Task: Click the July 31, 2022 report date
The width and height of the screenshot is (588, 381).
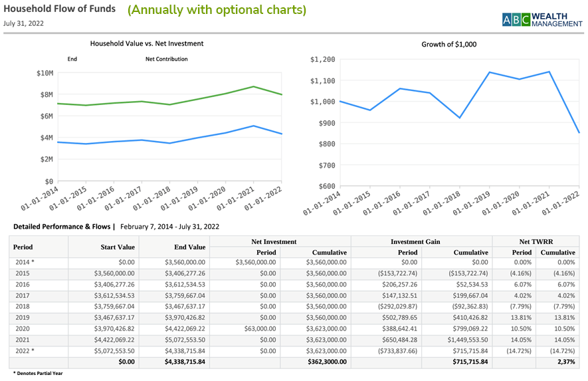Action: 23,23
